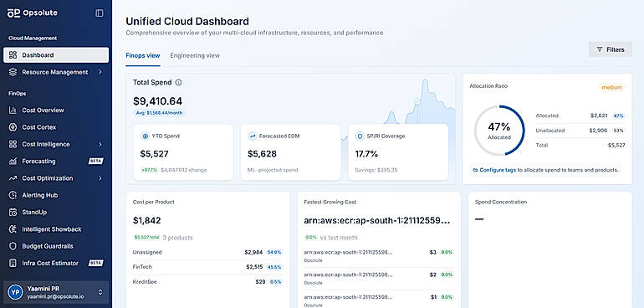Click the medium allocation badge
Screen dimensions: 644x308
611,87
